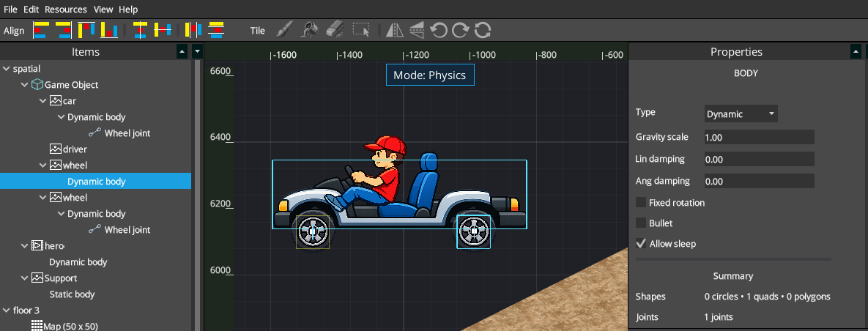This screenshot has height=331, width=868.
Task: Center items on vertical axis icon
Action: (140, 30)
